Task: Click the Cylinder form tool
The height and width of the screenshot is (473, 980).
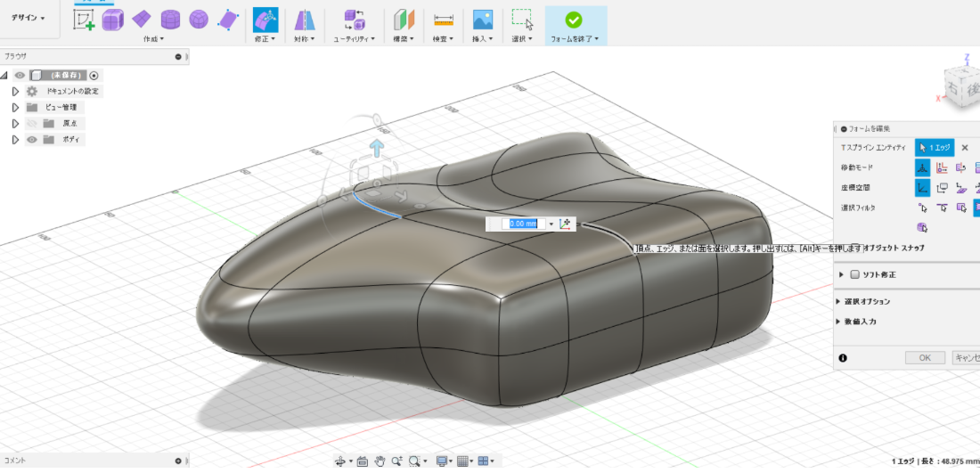Action: [170, 20]
